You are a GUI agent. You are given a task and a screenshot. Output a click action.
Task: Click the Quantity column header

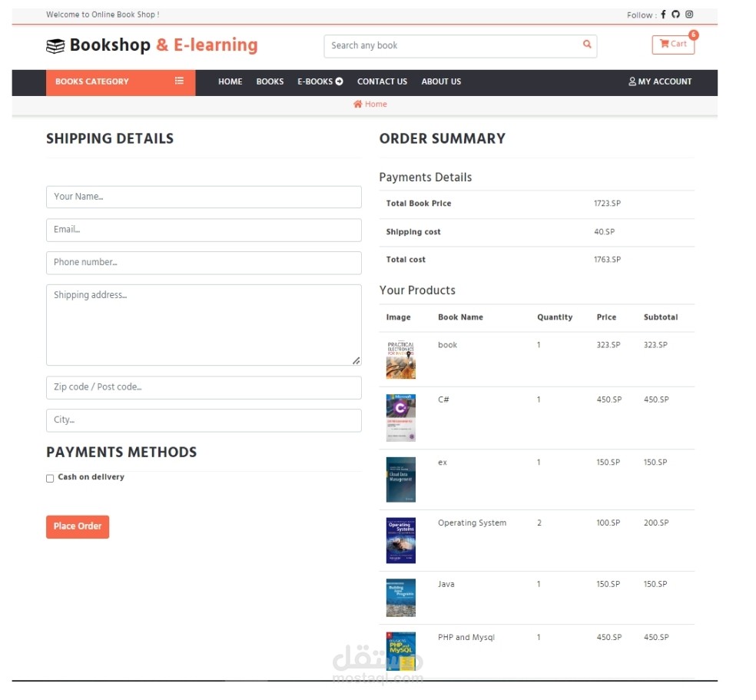[555, 317]
